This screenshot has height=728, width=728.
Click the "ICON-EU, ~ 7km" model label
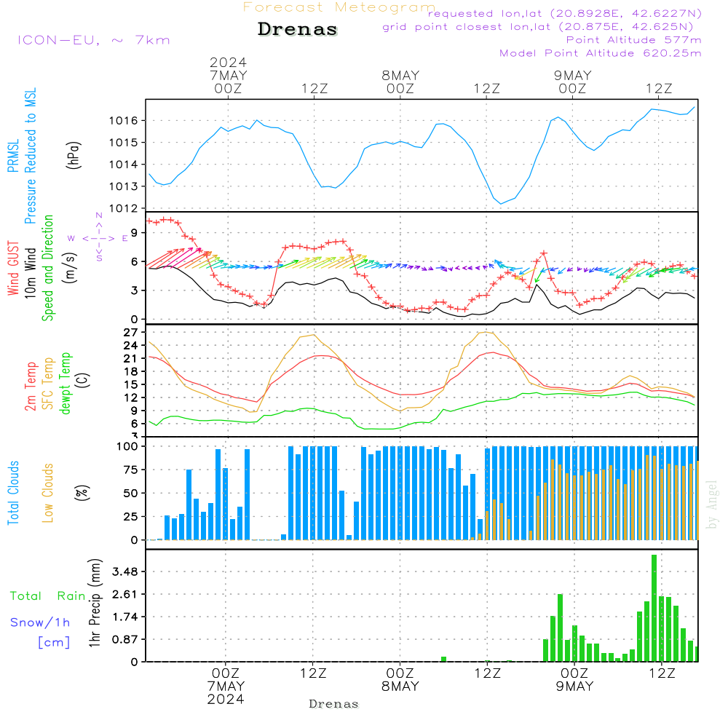pyautogui.click(x=94, y=40)
